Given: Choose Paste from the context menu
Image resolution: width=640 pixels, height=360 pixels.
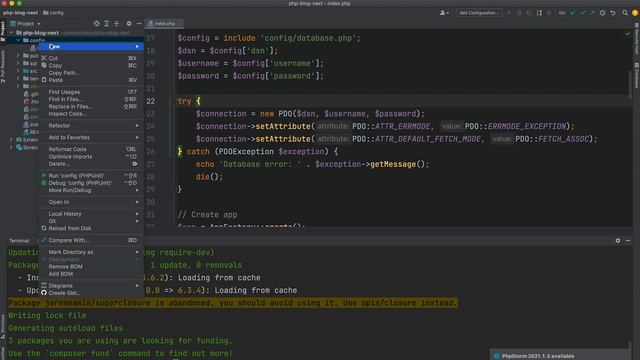Looking at the screenshot, I should 91,80.
